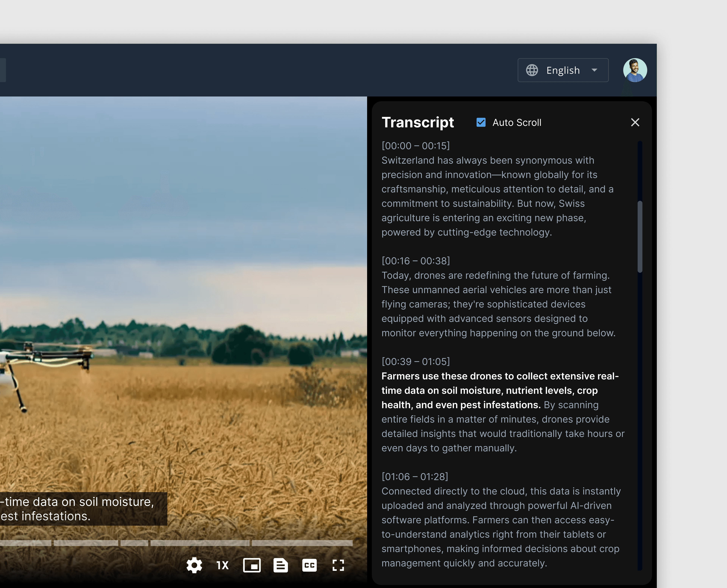
Task: Click highlighted sentence 'Farmers use these drones'
Action: pyautogui.click(x=500, y=390)
